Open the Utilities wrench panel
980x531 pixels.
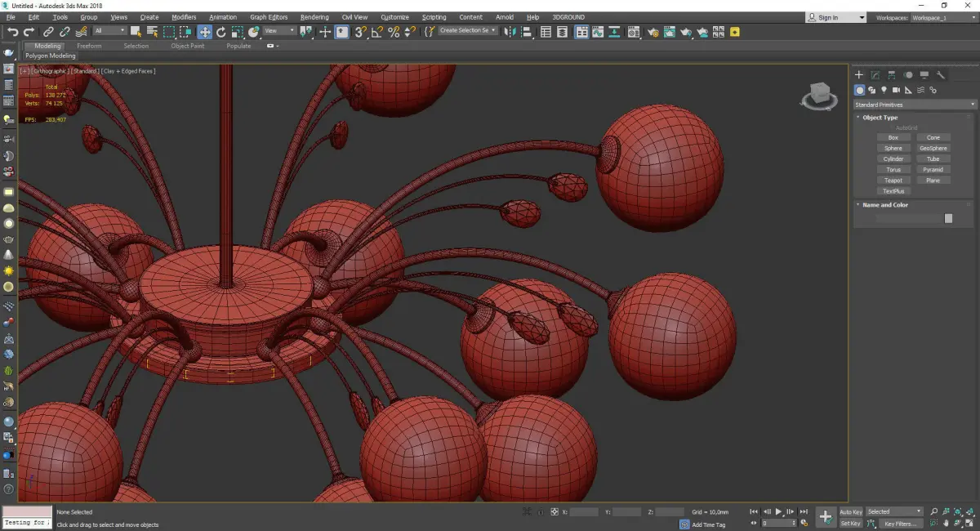point(941,75)
